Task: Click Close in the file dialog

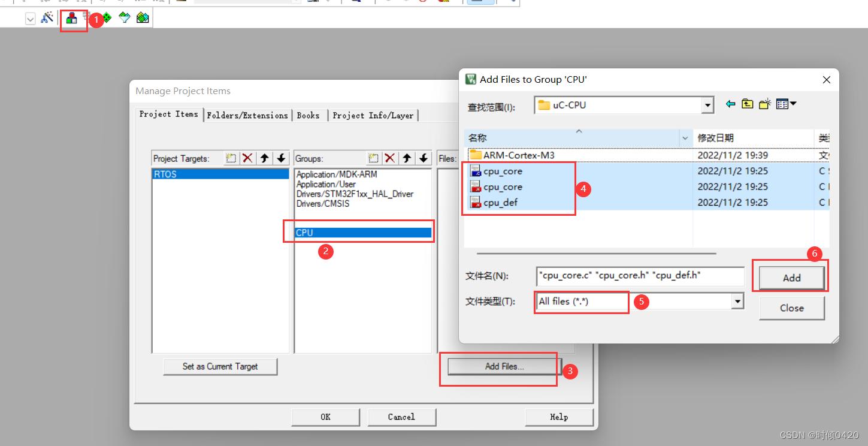Action: 791,308
